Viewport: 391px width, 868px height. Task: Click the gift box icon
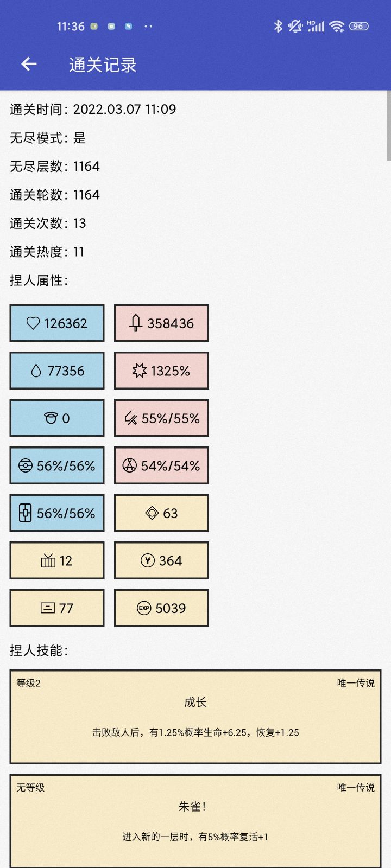tap(48, 560)
